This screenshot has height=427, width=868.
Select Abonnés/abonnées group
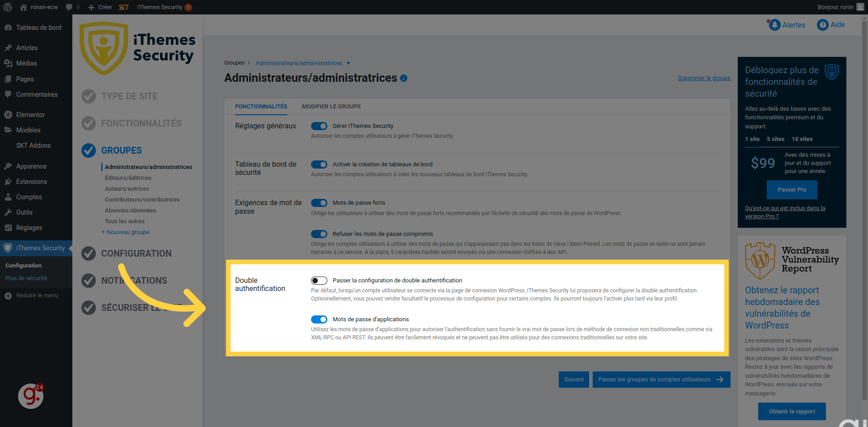(130, 211)
